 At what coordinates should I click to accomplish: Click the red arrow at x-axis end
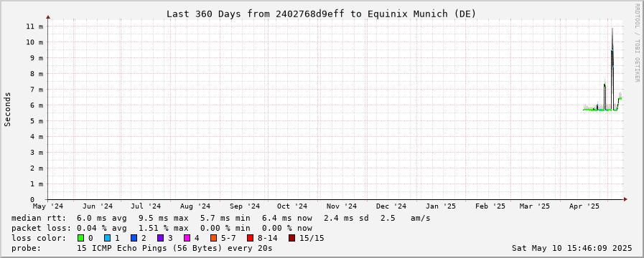click(625, 199)
